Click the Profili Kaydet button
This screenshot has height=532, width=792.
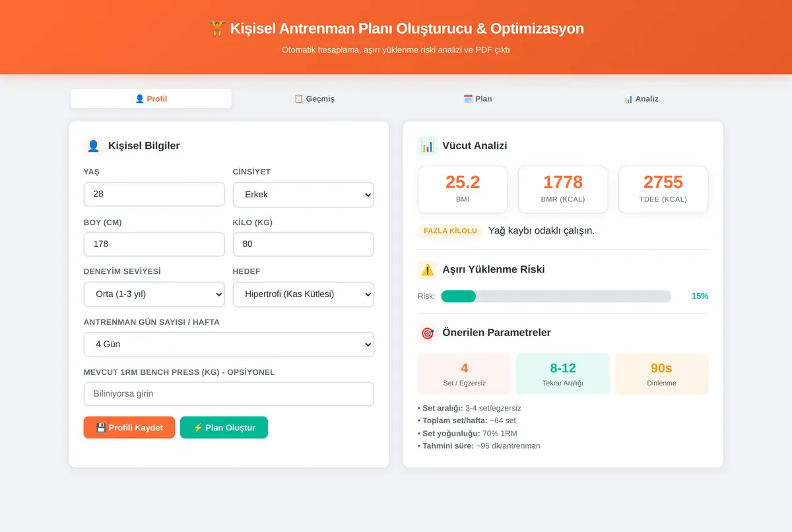click(129, 428)
